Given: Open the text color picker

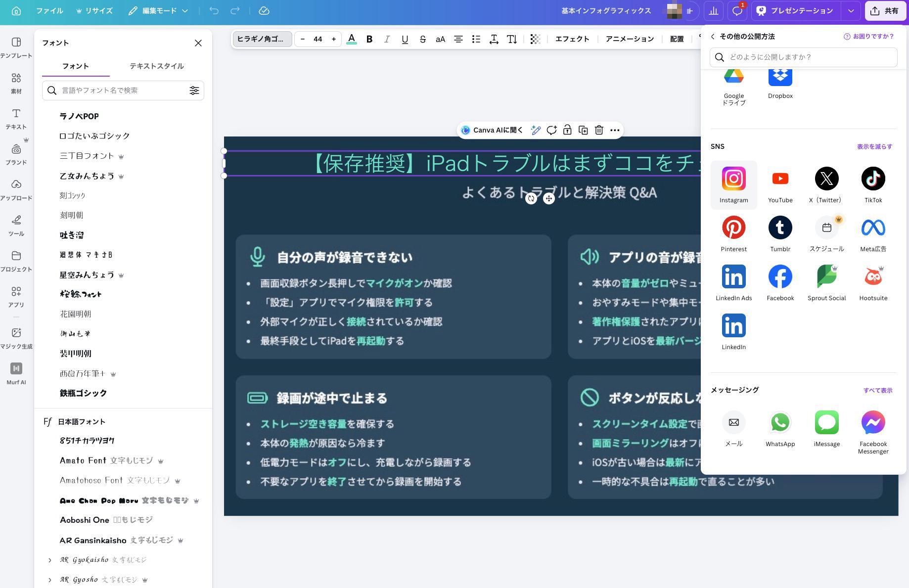Looking at the screenshot, I should [352, 39].
